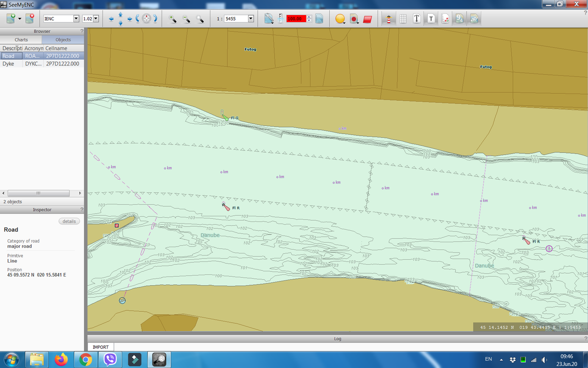Increase the 100.00 depth value stepper
This screenshot has width=588, height=368.
(309, 17)
